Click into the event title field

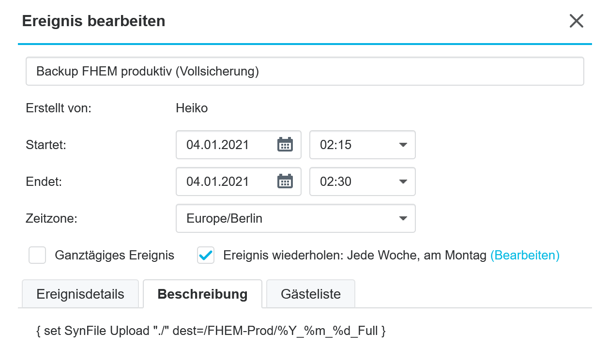(x=305, y=72)
